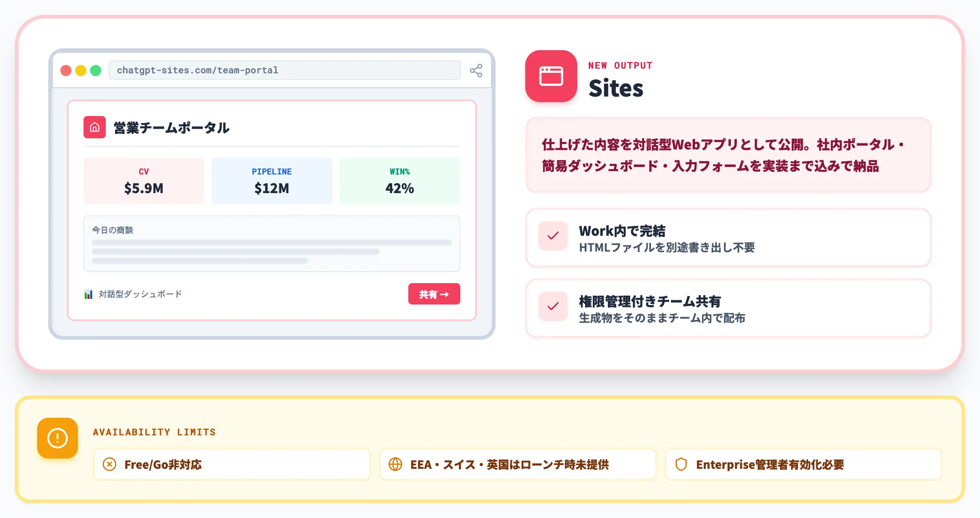Click the globe icon by EEA・スイス
The height and width of the screenshot is (518, 980).
(x=395, y=464)
